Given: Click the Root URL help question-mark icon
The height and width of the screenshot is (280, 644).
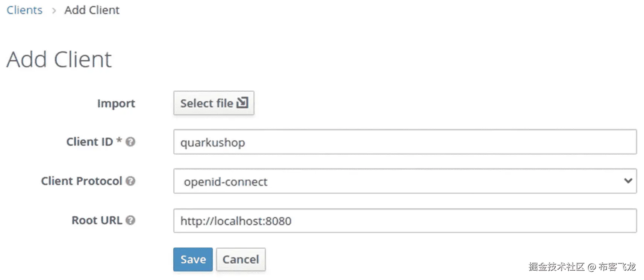Looking at the screenshot, I should pyautogui.click(x=130, y=220).
